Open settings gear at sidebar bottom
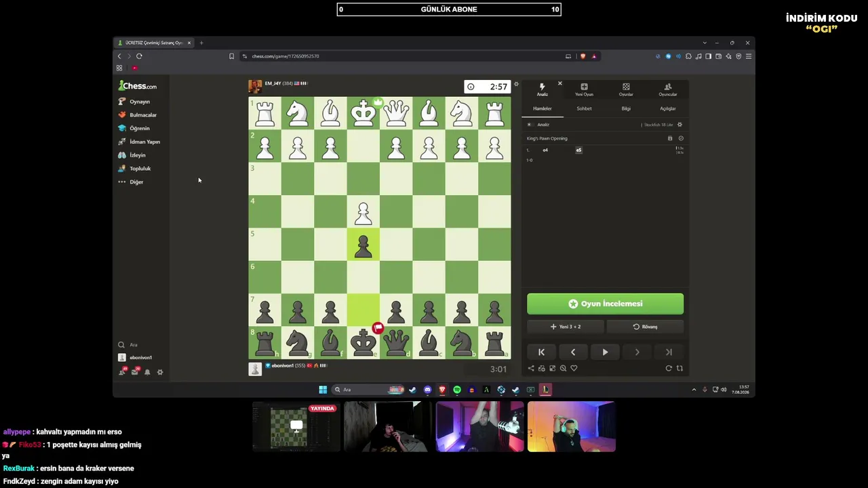 (160, 372)
